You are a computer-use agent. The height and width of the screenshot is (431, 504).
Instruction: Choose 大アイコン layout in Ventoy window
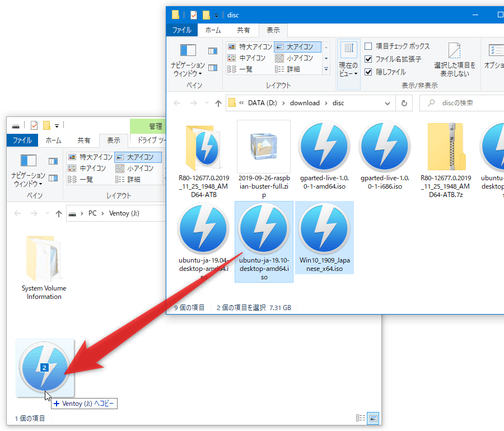tap(138, 157)
